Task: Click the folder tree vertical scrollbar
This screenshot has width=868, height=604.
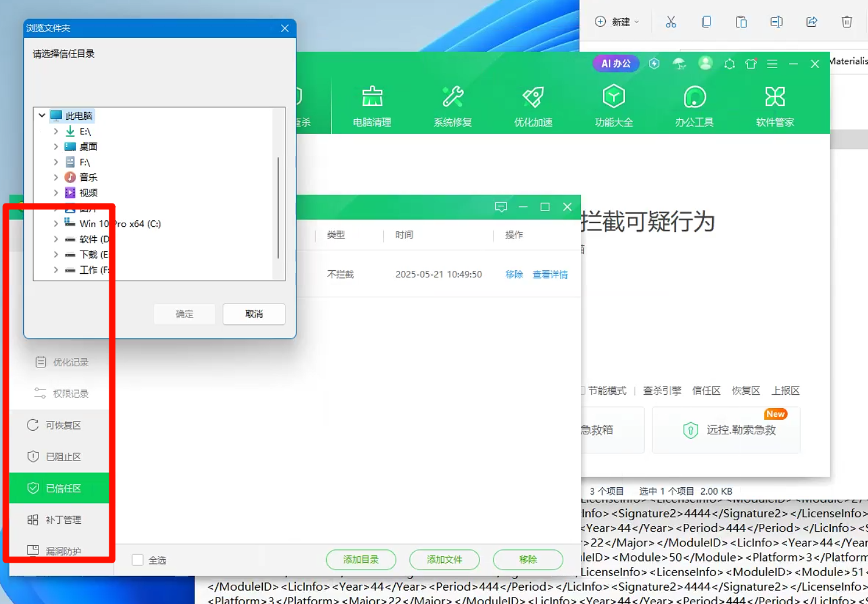Action: pos(278,208)
